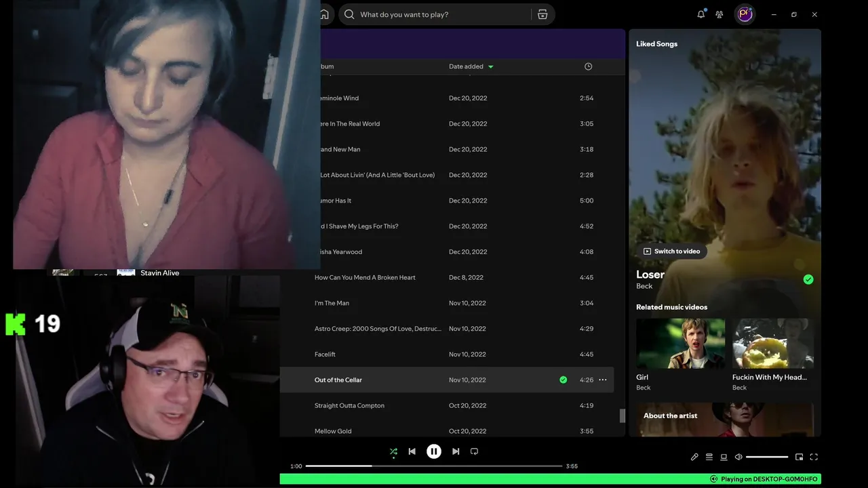Click the 5:00 duration value
868x488 pixels.
click(x=587, y=201)
